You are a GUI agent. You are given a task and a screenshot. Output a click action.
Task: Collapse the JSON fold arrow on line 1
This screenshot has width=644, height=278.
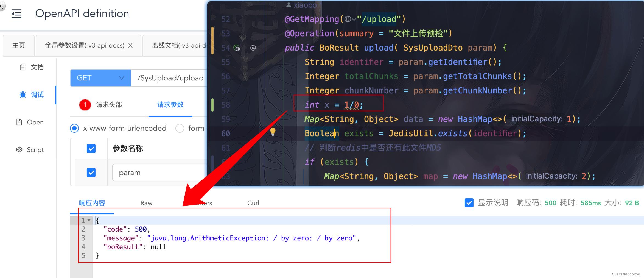pyautogui.click(x=89, y=220)
